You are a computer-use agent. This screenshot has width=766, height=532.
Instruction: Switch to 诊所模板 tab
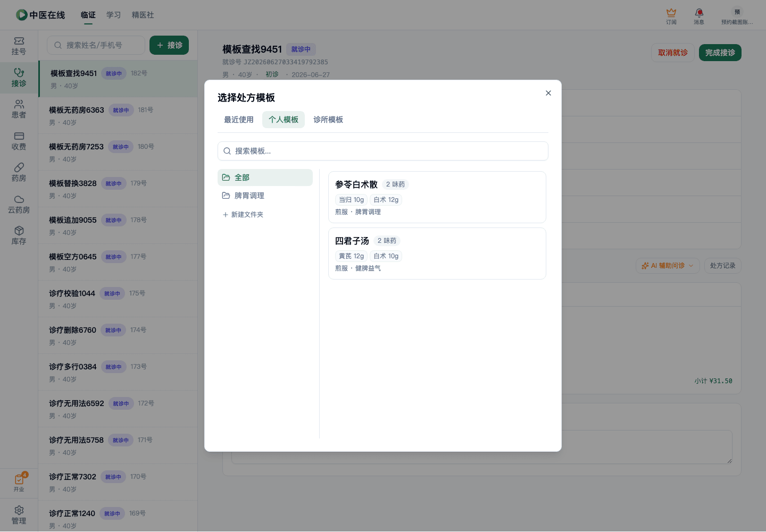pyautogui.click(x=328, y=120)
